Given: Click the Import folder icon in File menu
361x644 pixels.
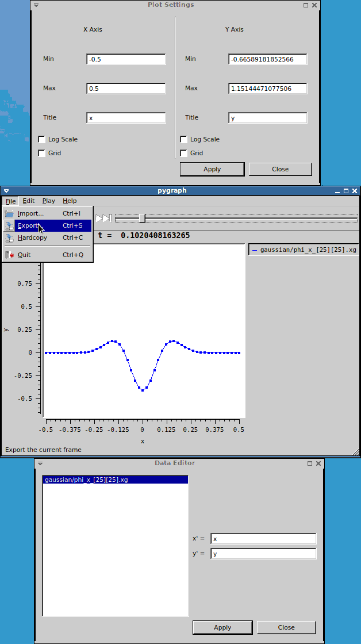Looking at the screenshot, I should (x=9, y=213).
